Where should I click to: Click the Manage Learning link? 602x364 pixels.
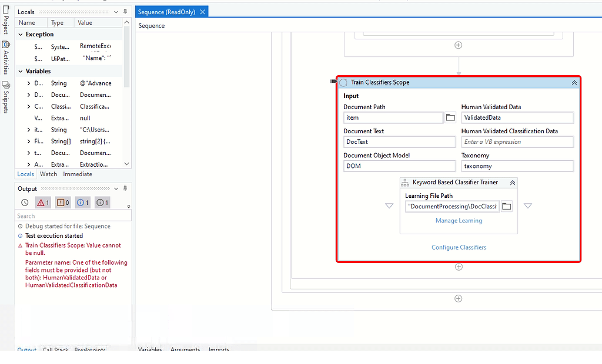pyautogui.click(x=459, y=220)
